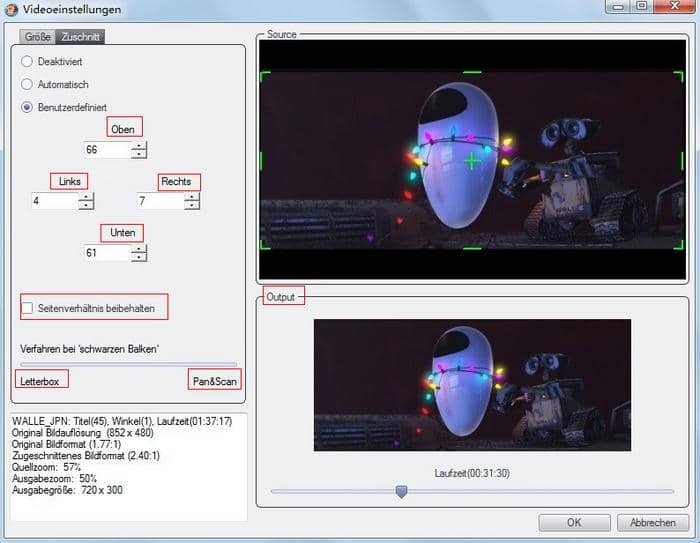Increase the Oben crop value
Screen dimensions: 700x543
[139, 146]
